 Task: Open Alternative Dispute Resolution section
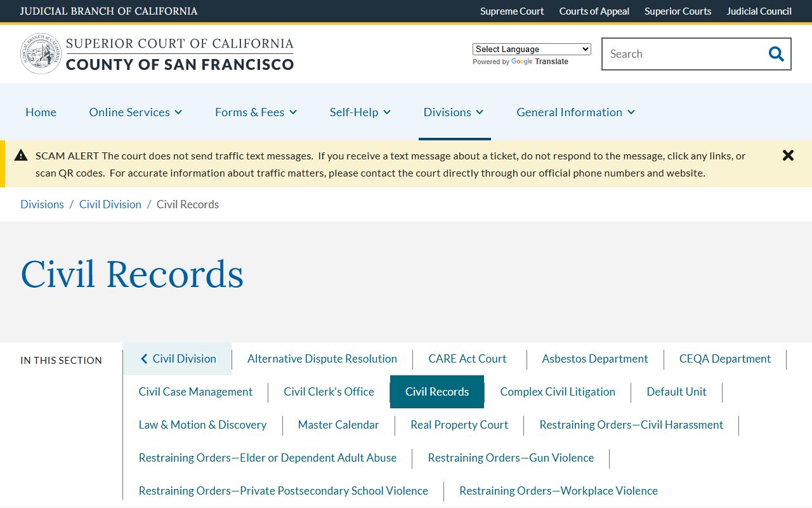click(322, 359)
